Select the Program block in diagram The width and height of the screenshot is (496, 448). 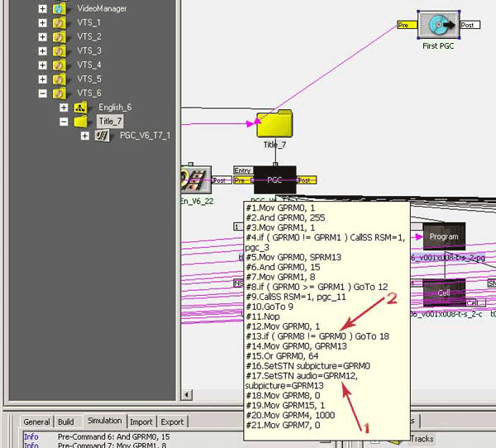coord(444,236)
